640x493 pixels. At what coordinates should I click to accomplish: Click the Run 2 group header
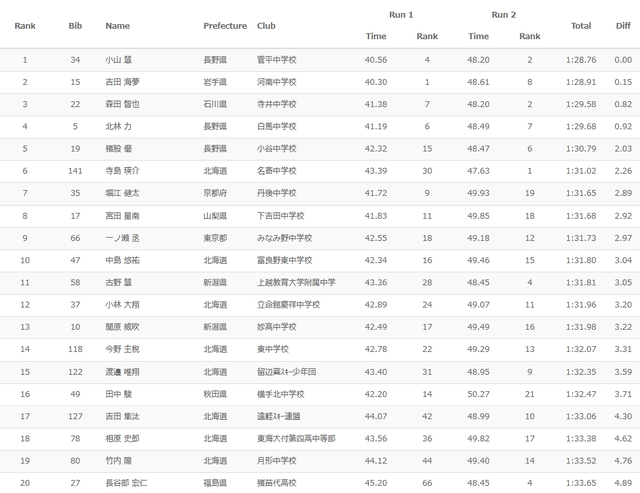(x=504, y=15)
